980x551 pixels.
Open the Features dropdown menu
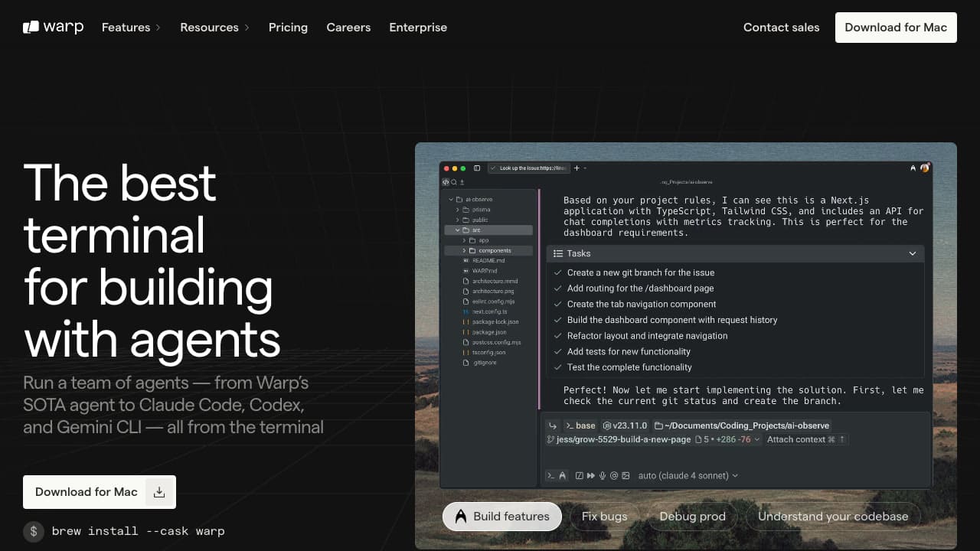(x=131, y=28)
